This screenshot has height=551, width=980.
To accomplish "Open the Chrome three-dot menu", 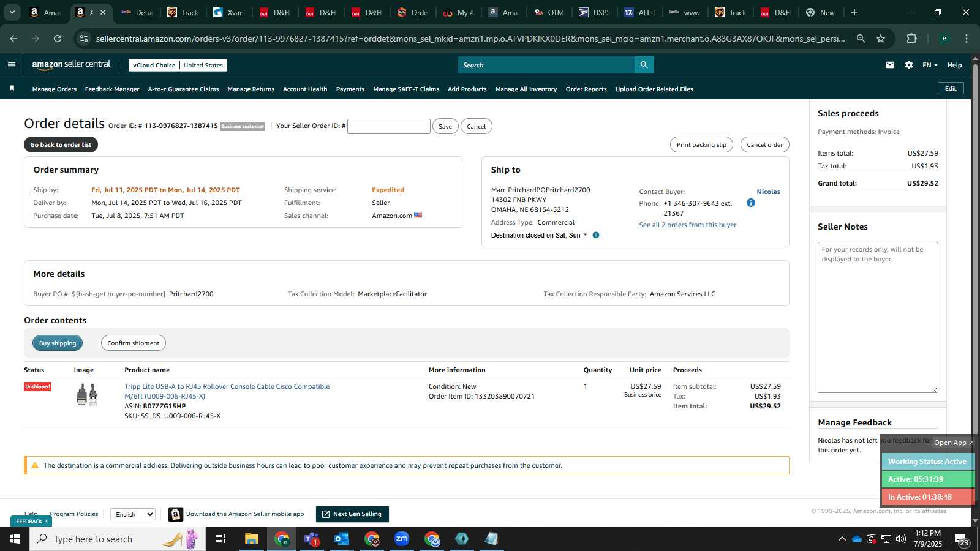I will click(x=967, y=39).
